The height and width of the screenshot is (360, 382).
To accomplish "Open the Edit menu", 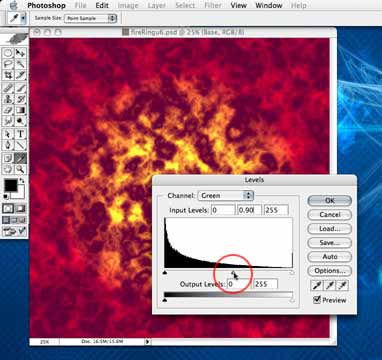I will pyautogui.click(x=102, y=6).
